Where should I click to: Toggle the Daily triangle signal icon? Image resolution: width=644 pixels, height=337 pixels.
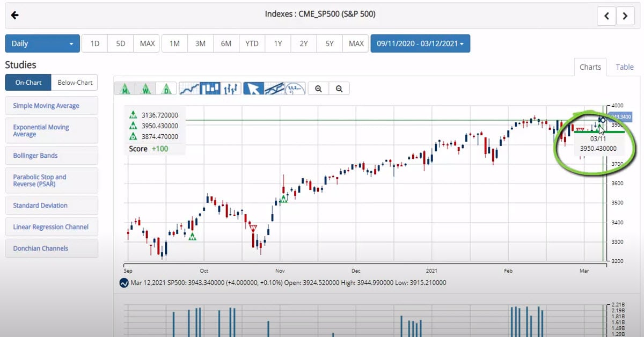[x=166, y=89]
